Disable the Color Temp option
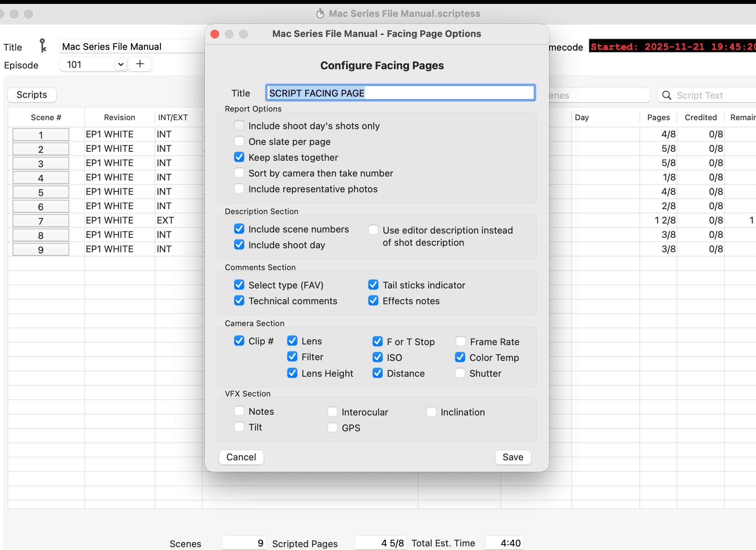 [x=460, y=357]
